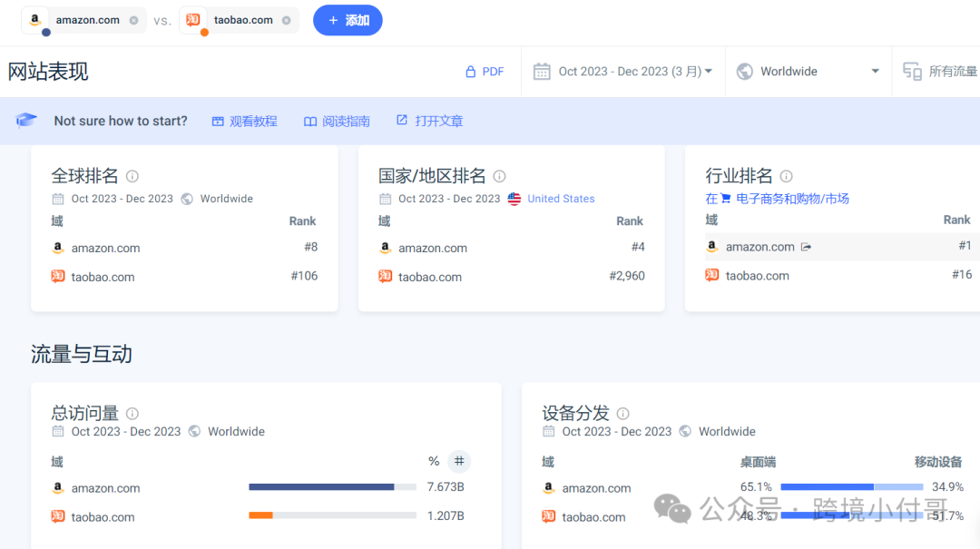Select taobao.com in 设备分发 card

[593, 517]
